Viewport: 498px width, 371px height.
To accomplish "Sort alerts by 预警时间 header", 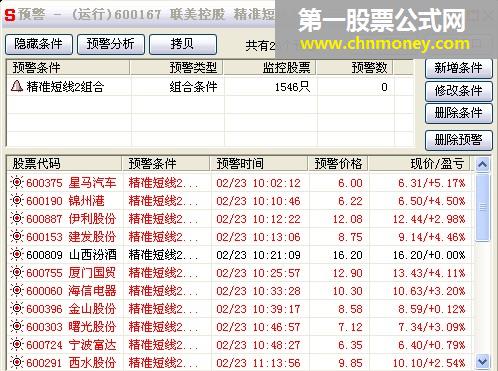I will tap(258, 164).
